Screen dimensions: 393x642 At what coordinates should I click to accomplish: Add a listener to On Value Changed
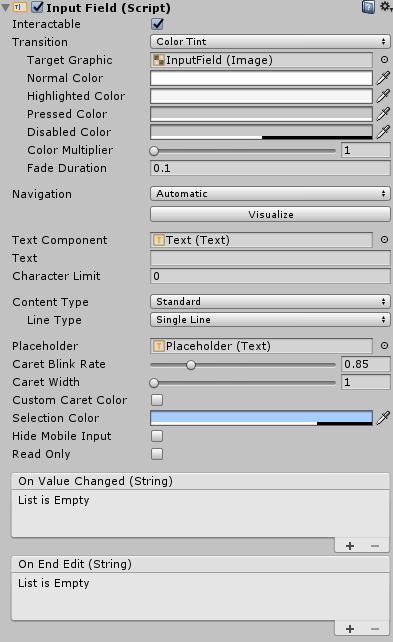tap(350, 546)
